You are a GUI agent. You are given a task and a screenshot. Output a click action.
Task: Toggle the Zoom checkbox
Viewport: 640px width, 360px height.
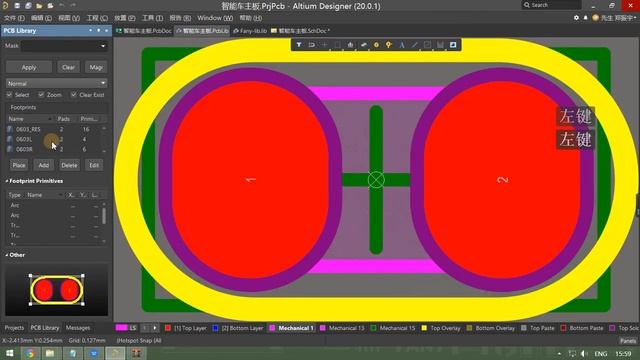41,95
